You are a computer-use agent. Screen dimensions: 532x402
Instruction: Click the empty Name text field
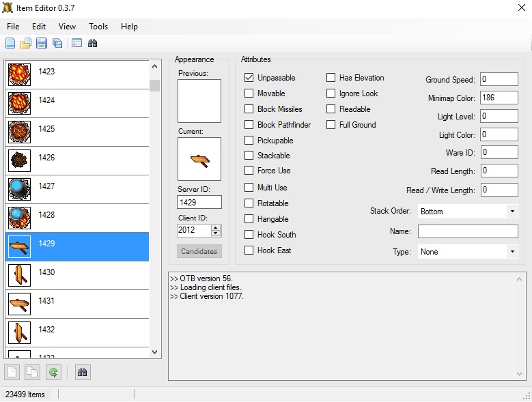(x=468, y=231)
